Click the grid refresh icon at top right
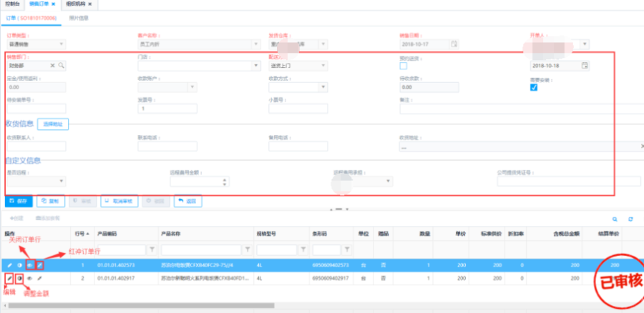 (x=630, y=219)
